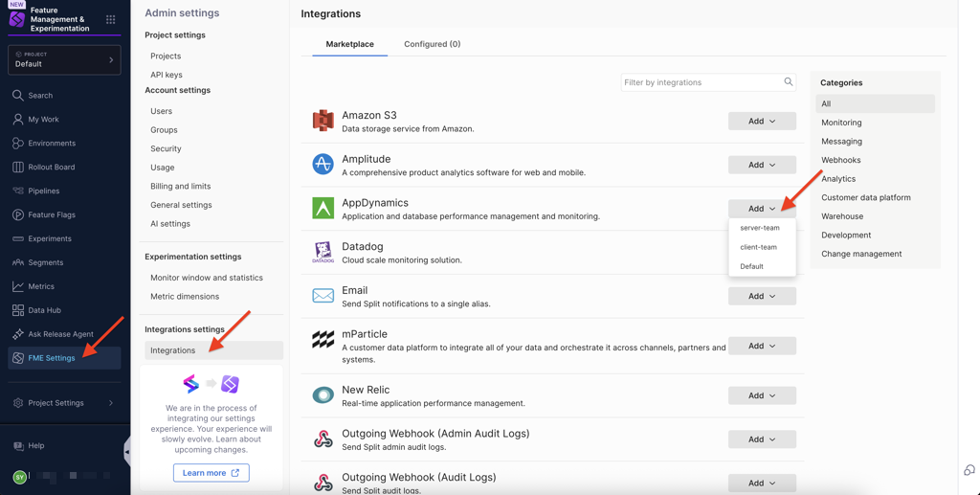Viewport: 980px width, 495px height.
Task: Focus the Filter by integrations field
Action: tap(702, 82)
